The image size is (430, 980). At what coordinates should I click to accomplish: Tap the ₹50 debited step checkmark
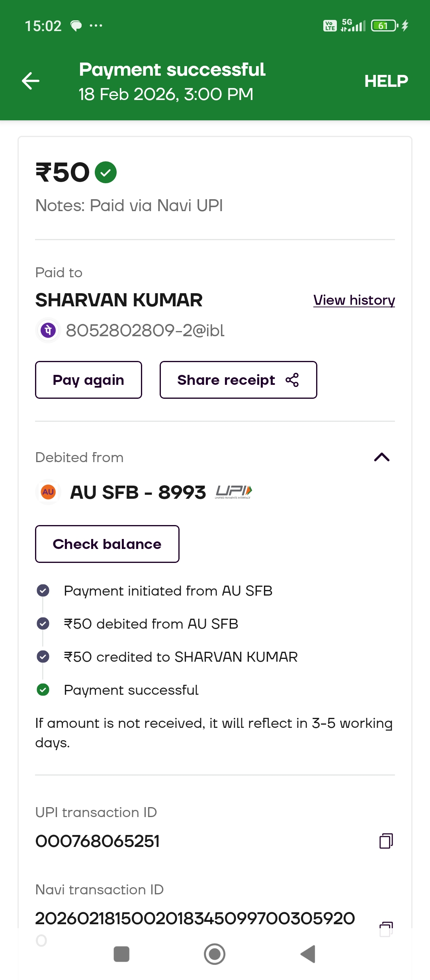coord(43,623)
